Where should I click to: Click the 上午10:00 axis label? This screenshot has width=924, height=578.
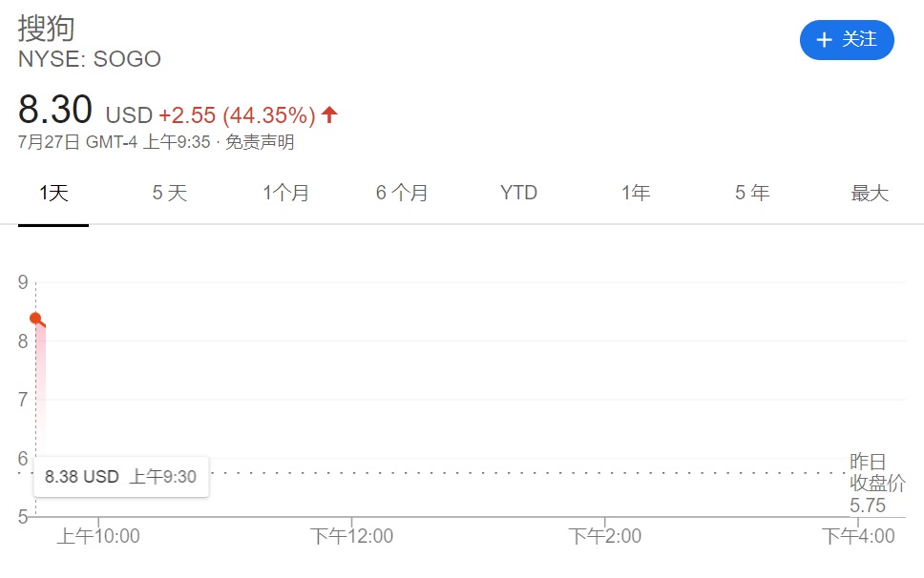click(x=98, y=536)
